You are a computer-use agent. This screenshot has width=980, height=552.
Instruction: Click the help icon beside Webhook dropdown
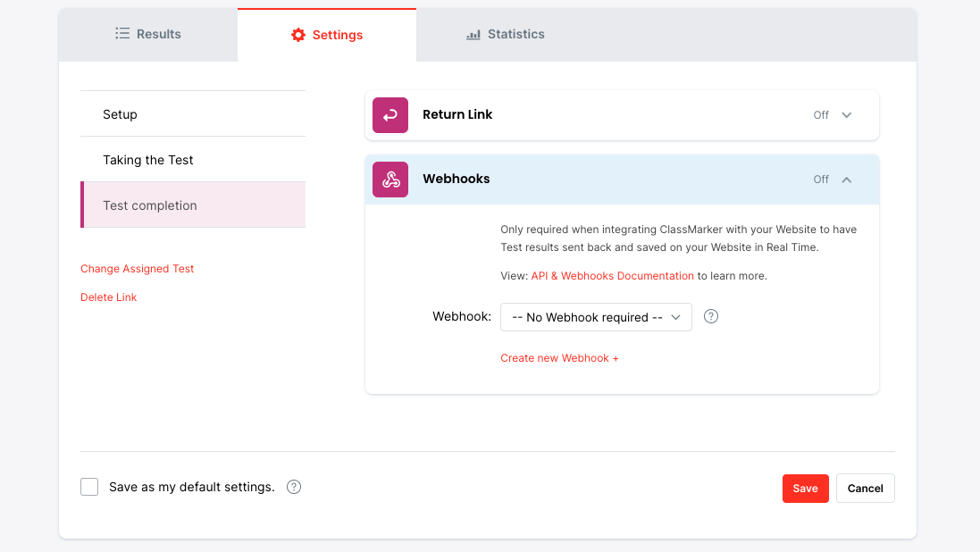coord(711,316)
